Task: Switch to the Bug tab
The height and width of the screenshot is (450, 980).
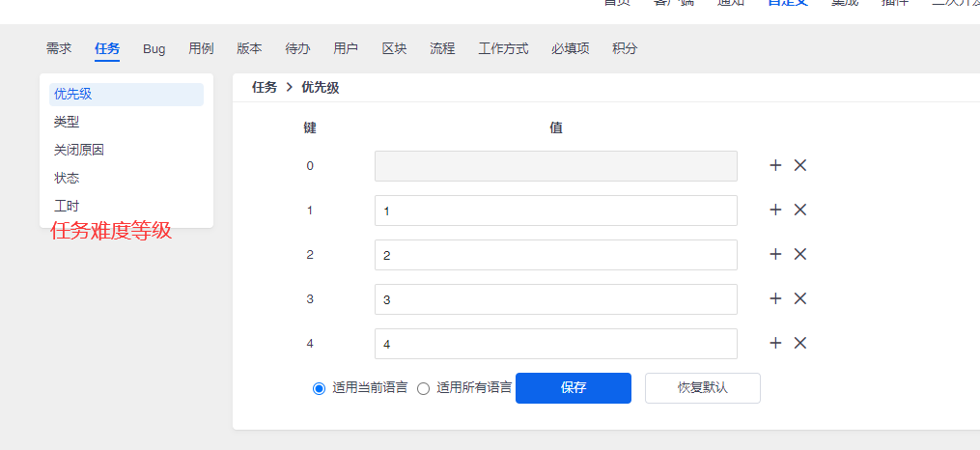Action: pyautogui.click(x=154, y=48)
